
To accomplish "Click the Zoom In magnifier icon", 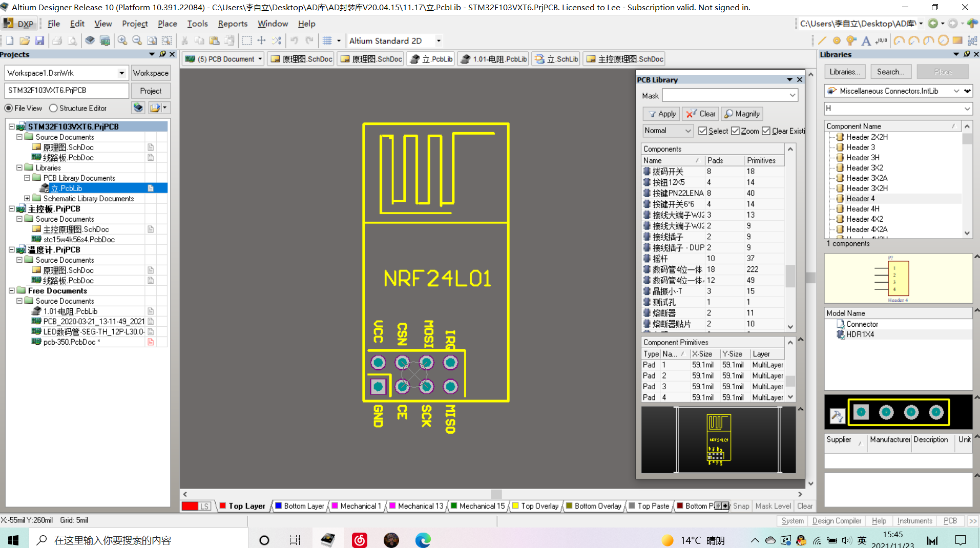I will (x=122, y=40).
